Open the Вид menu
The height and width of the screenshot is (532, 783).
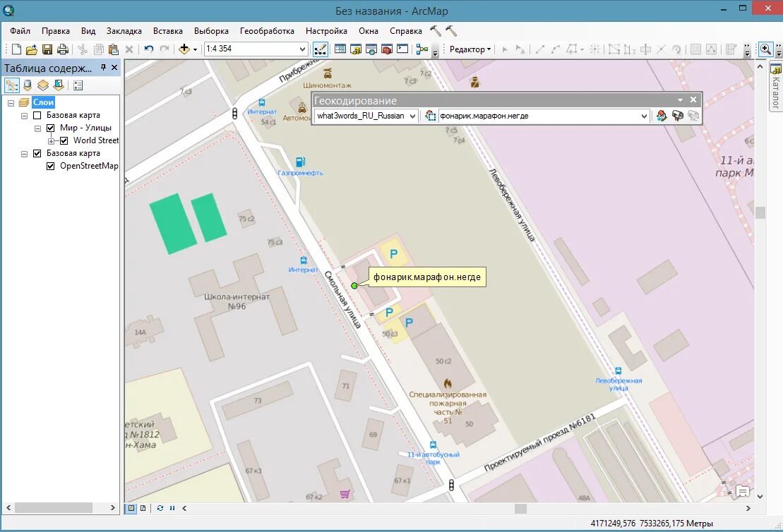point(88,31)
